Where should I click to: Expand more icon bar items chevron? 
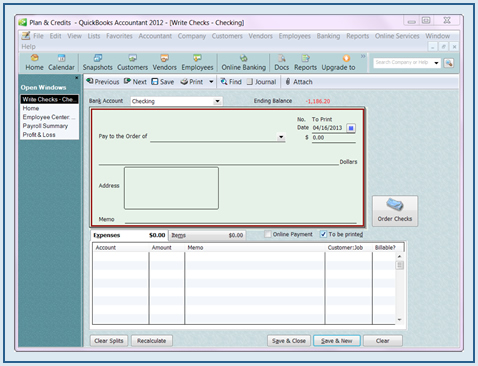coord(363,56)
